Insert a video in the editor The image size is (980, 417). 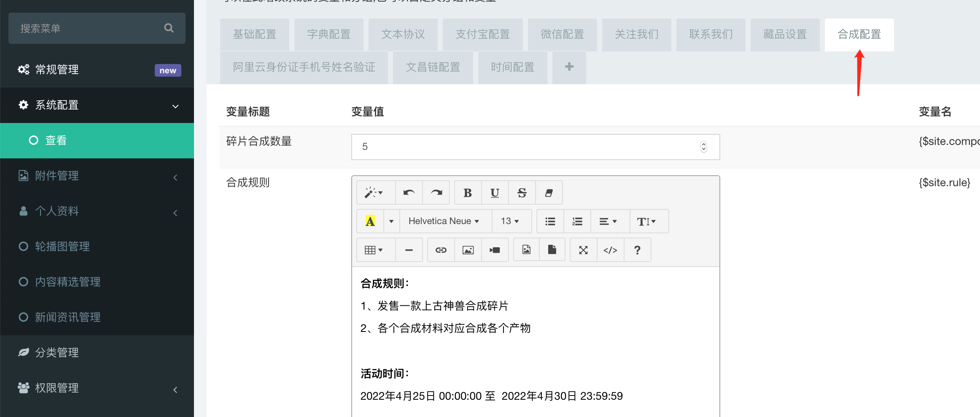pos(495,250)
